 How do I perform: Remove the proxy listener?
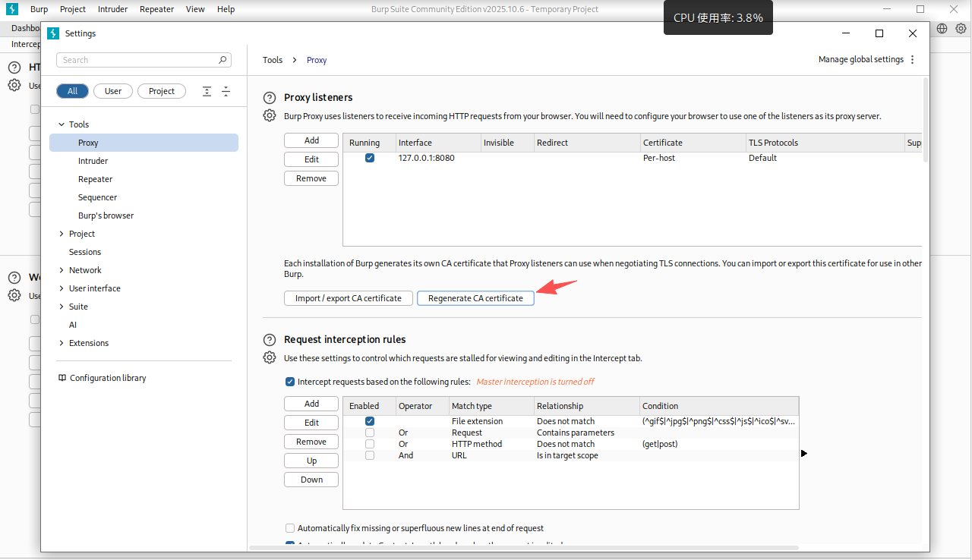pyautogui.click(x=311, y=178)
